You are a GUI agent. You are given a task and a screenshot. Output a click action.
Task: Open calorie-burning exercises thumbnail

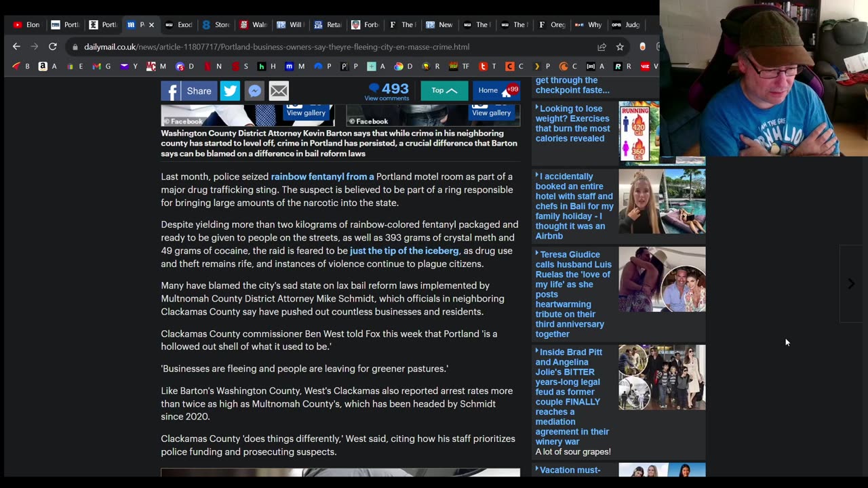(662, 133)
